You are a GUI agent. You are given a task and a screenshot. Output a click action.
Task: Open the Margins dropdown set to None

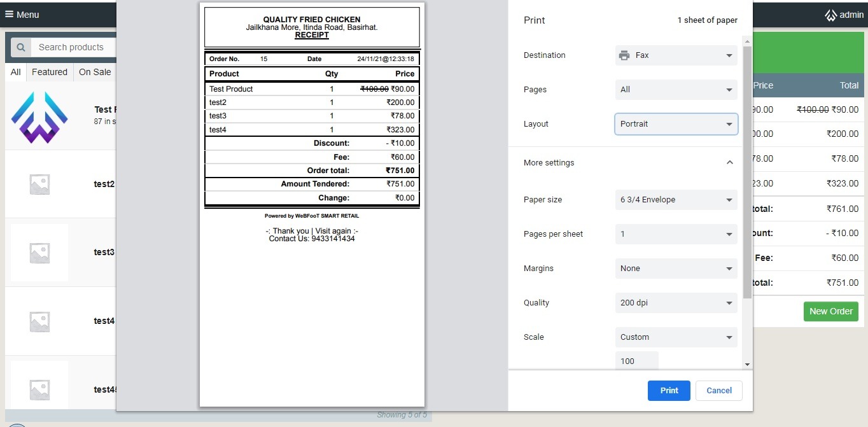(x=676, y=269)
